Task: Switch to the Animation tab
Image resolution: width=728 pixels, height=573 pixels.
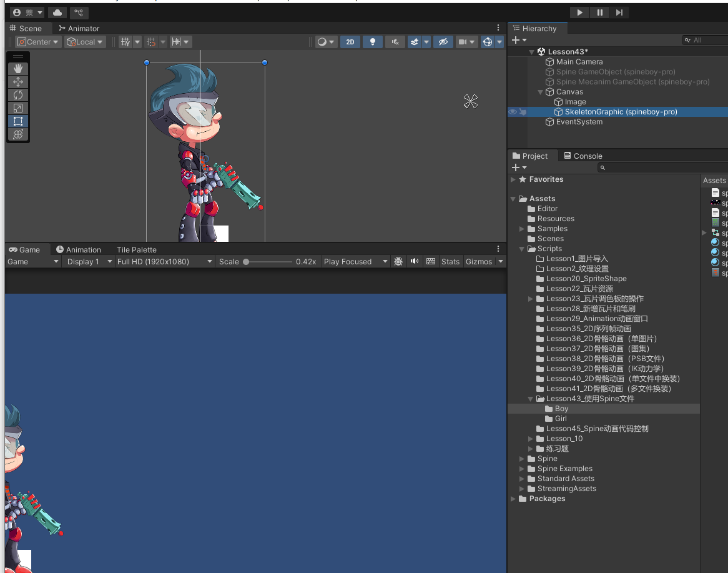Action: tap(79, 249)
